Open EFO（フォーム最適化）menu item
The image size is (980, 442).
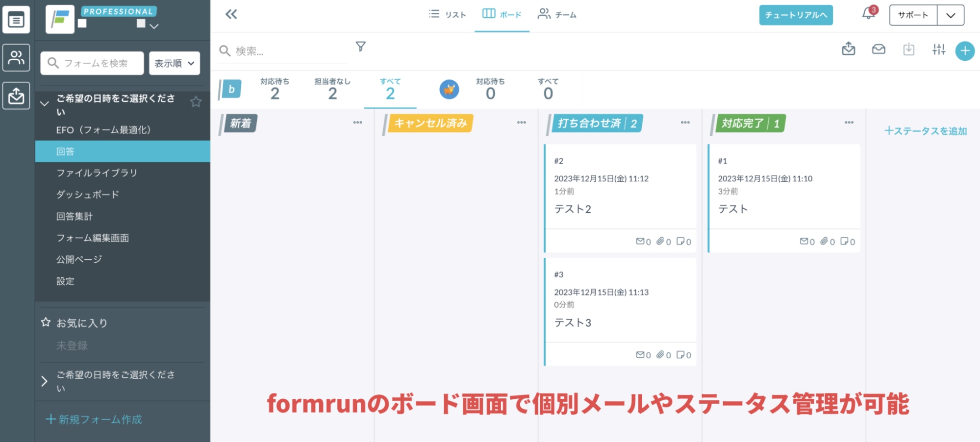103,130
